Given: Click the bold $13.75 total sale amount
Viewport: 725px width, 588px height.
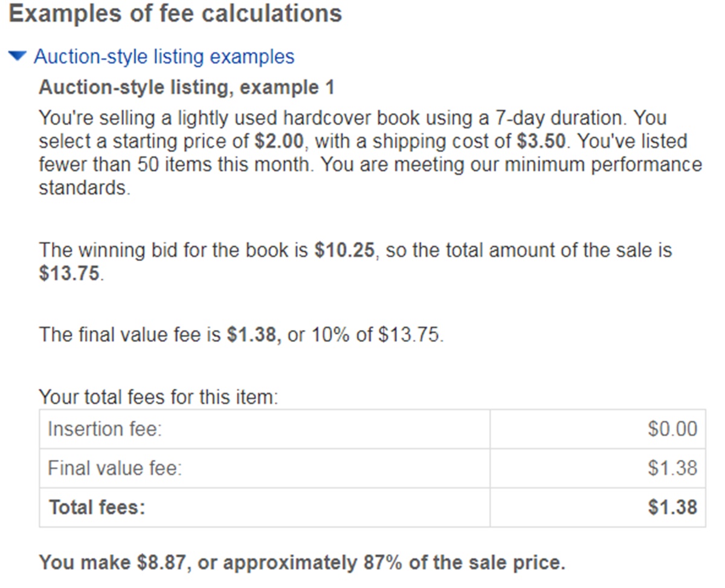Looking at the screenshot, I should (68, 274).
